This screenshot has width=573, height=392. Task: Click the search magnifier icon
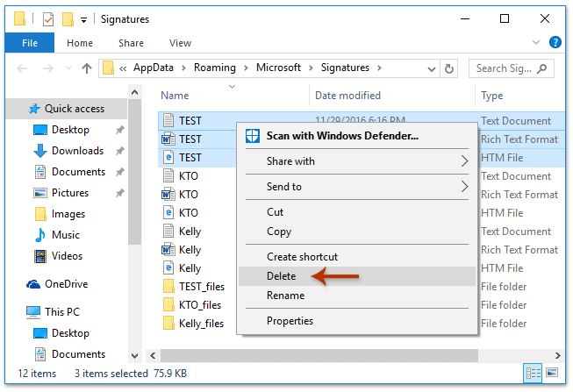(x=542, y=68)
